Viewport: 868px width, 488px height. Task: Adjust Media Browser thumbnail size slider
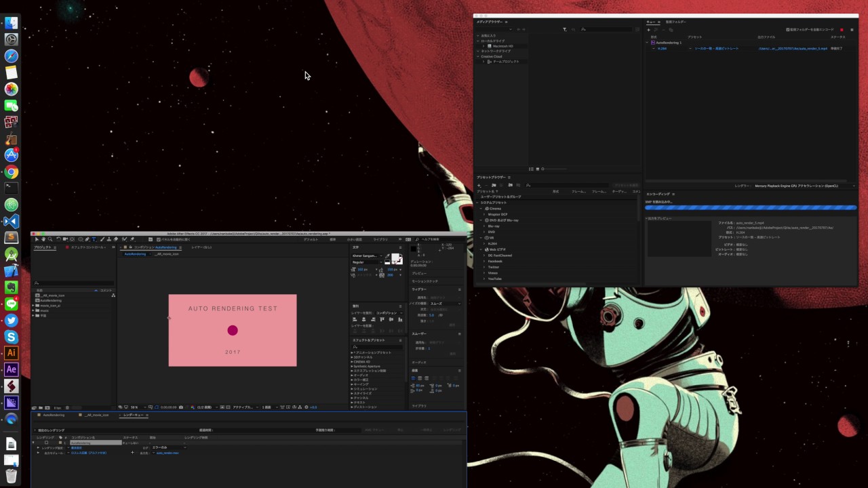(555, 169)
